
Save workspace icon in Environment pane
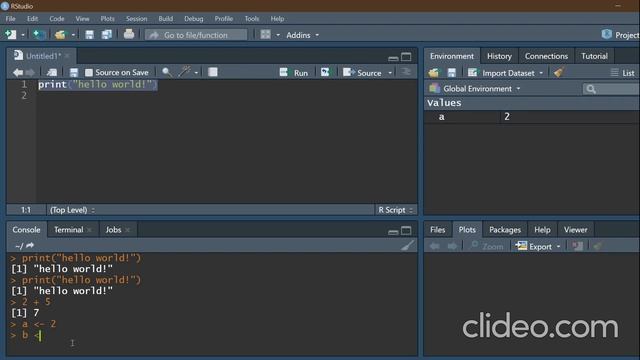point(452,73)
